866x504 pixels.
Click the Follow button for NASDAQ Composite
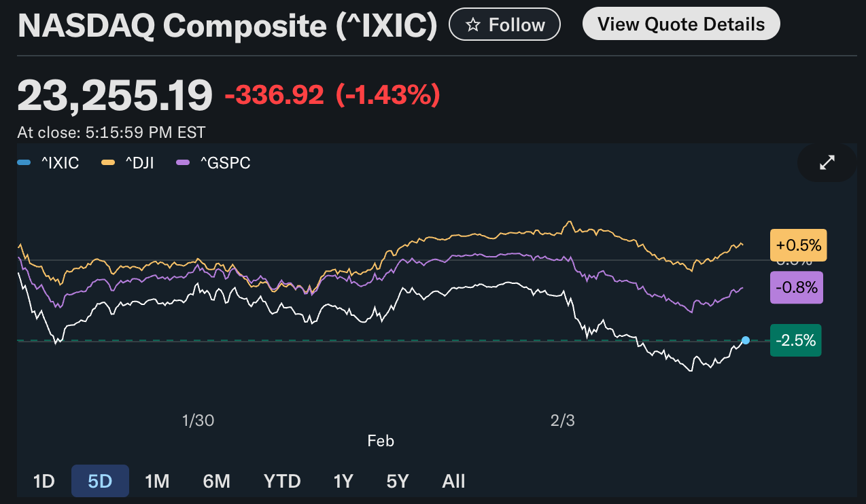(x=504, y=24)
